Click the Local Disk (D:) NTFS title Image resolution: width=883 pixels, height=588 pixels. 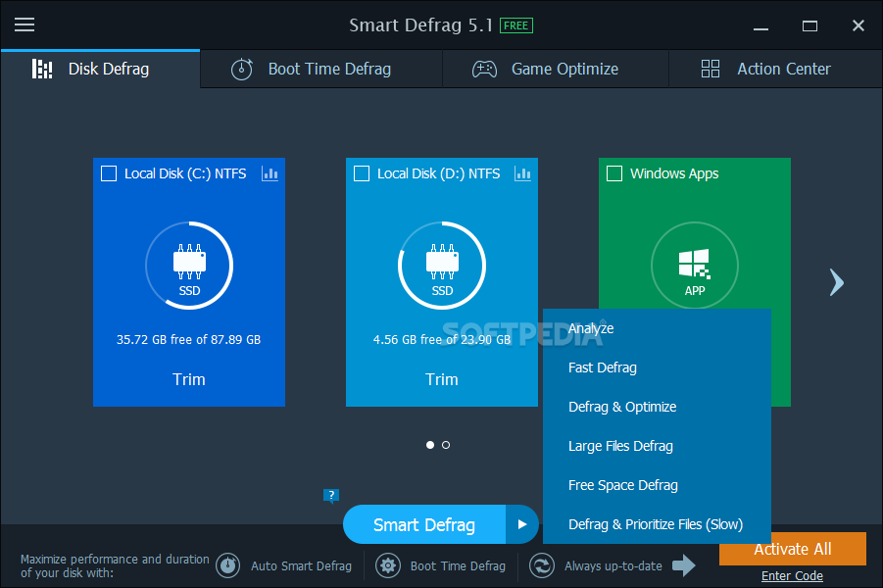click(438, 173)
